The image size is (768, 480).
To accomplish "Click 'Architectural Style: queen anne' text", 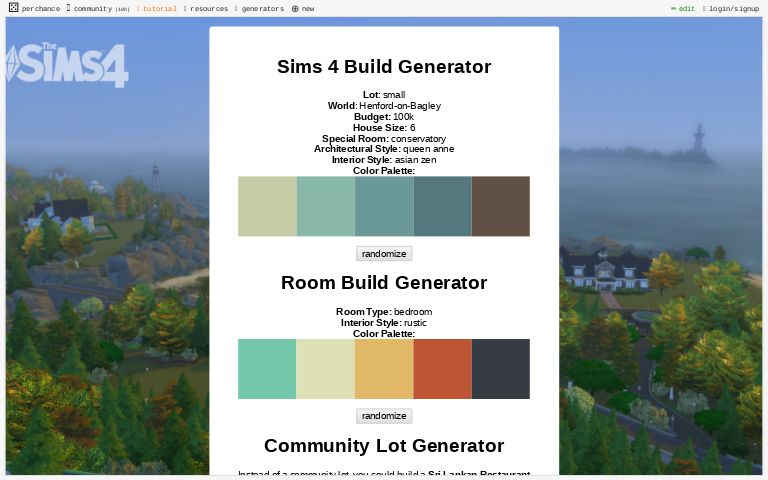I will (x=384, y=149).
